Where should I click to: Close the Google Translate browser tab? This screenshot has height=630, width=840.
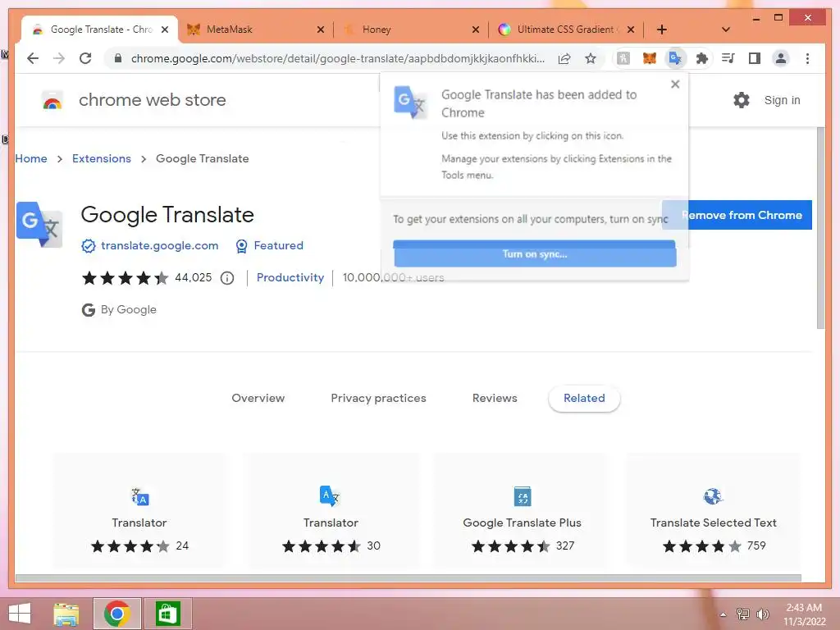click(165, 30)
